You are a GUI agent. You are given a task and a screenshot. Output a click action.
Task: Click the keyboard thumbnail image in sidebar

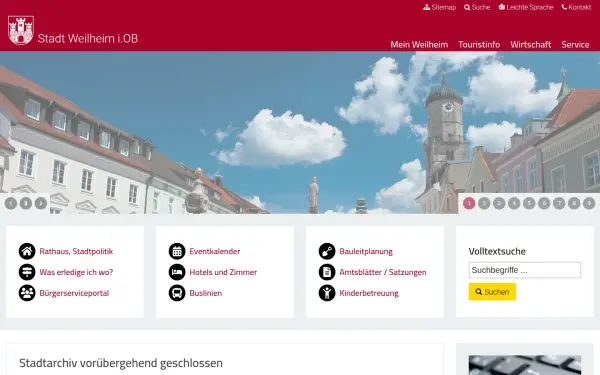(x=525, y=365)
